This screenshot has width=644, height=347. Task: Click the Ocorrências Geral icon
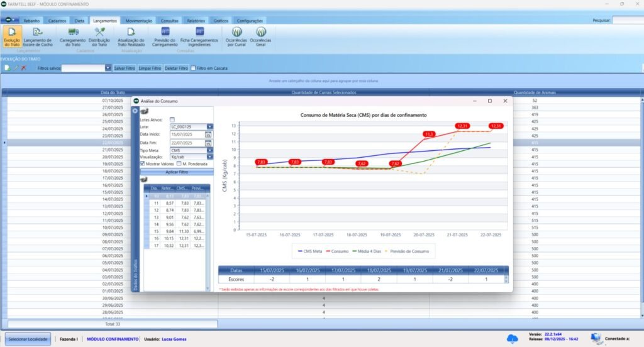260,31
